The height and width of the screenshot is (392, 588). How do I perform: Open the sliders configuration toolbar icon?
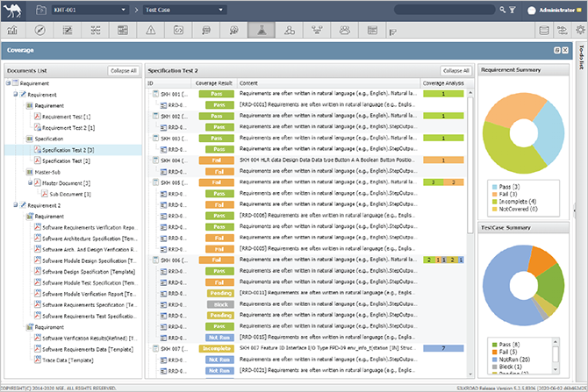click(563, 30)
